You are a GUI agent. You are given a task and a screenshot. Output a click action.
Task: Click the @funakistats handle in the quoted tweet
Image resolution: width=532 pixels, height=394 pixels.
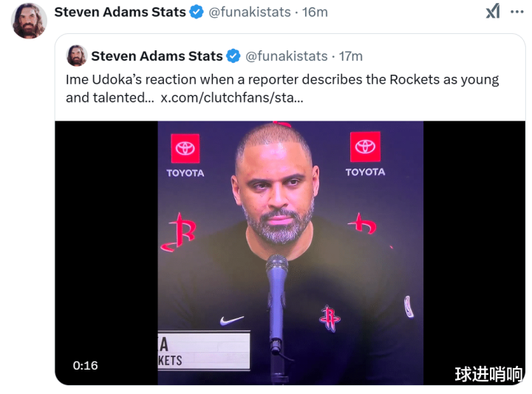pyautogui.click(x=286, y=56)
